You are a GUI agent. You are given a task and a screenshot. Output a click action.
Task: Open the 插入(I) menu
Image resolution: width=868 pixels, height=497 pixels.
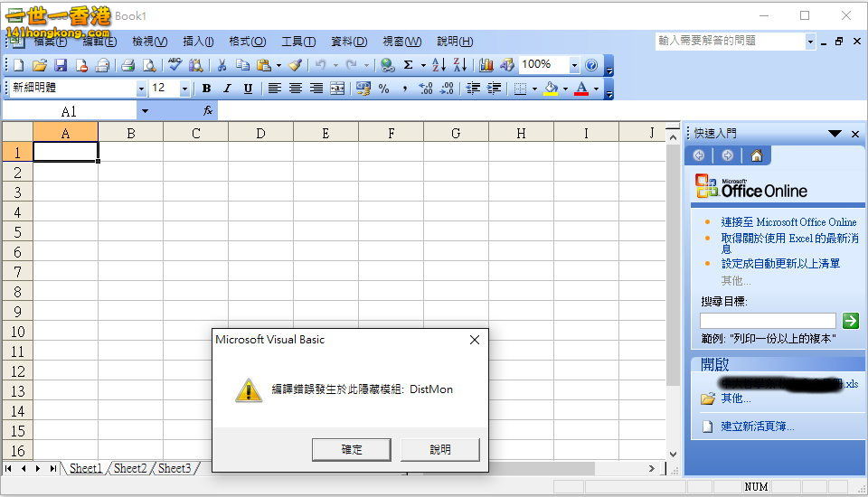click(x=198, y=42)
